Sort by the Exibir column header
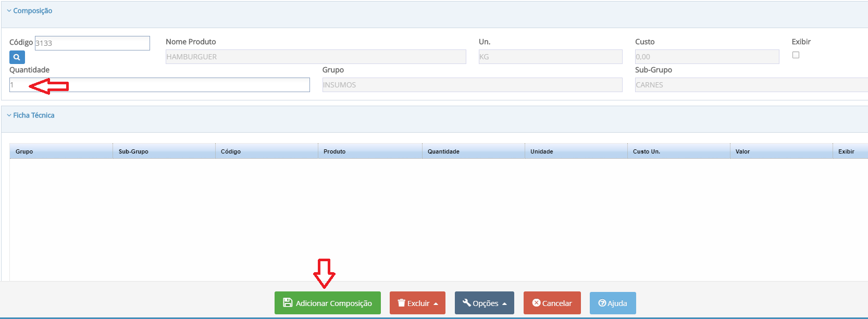868x319 pixels. tap(850, 151)
